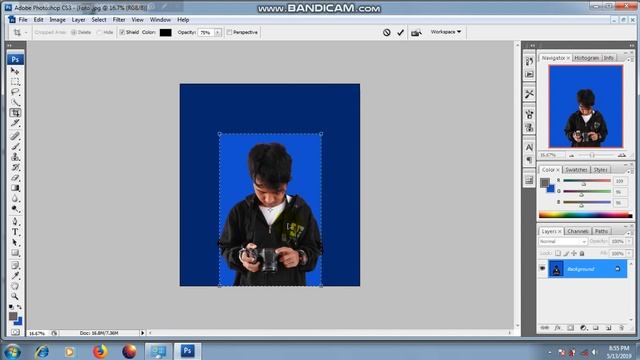Select the Brush tool
Viewport: 640px width, 360px height.
point(15,146)
